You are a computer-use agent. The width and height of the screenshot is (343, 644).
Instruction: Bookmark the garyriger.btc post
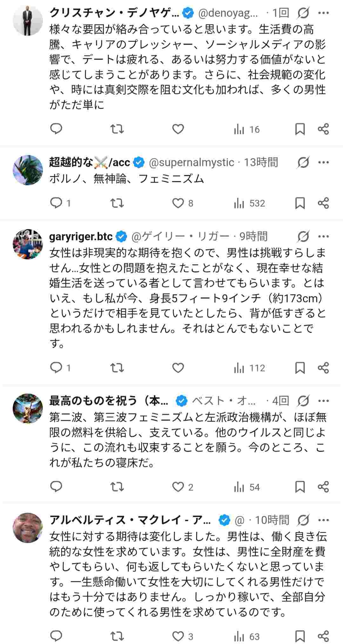tap(300, 368)
